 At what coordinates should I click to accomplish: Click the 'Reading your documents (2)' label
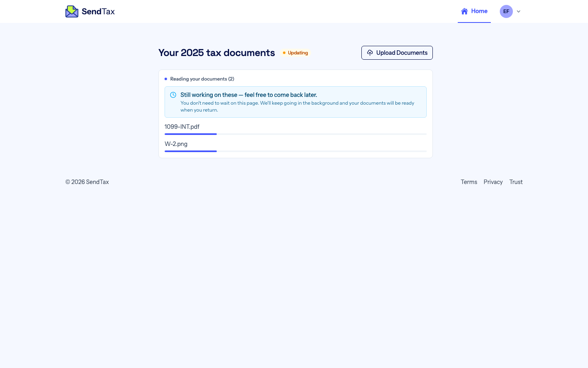pos(202,79)
